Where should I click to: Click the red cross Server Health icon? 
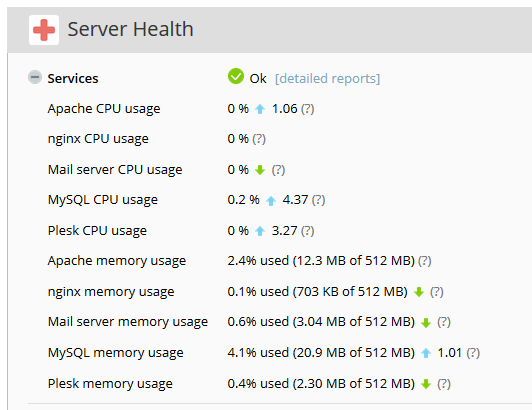click(x=44, y=30)
